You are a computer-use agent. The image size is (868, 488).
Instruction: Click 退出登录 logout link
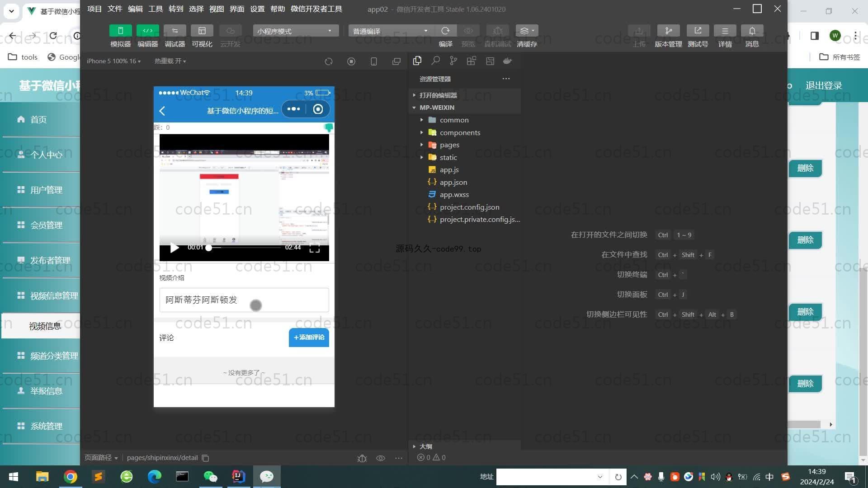coord(823,86)
